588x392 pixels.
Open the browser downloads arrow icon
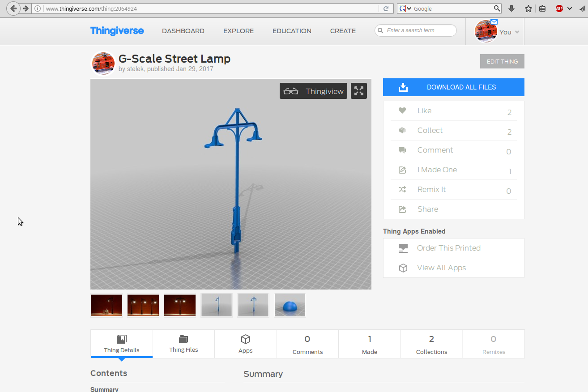[x=511, y=9]
